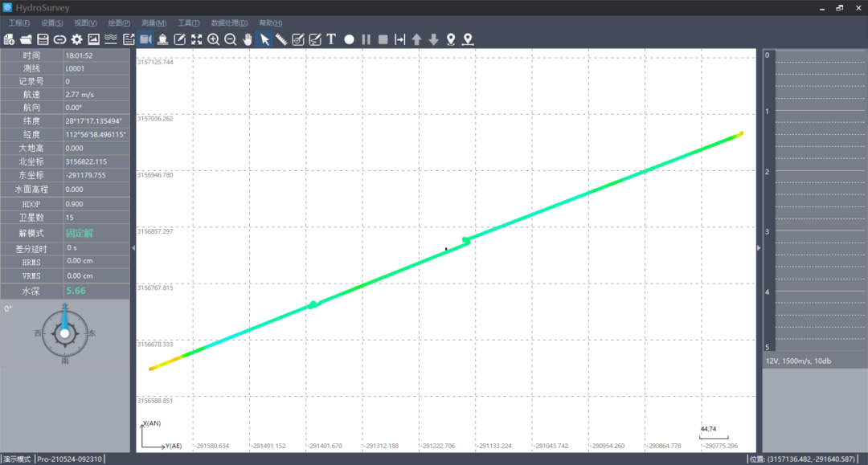This screenshot has width=868, height=465.
Task: Open project folder icon in toolbar
Action: click(x=26, y=39)
